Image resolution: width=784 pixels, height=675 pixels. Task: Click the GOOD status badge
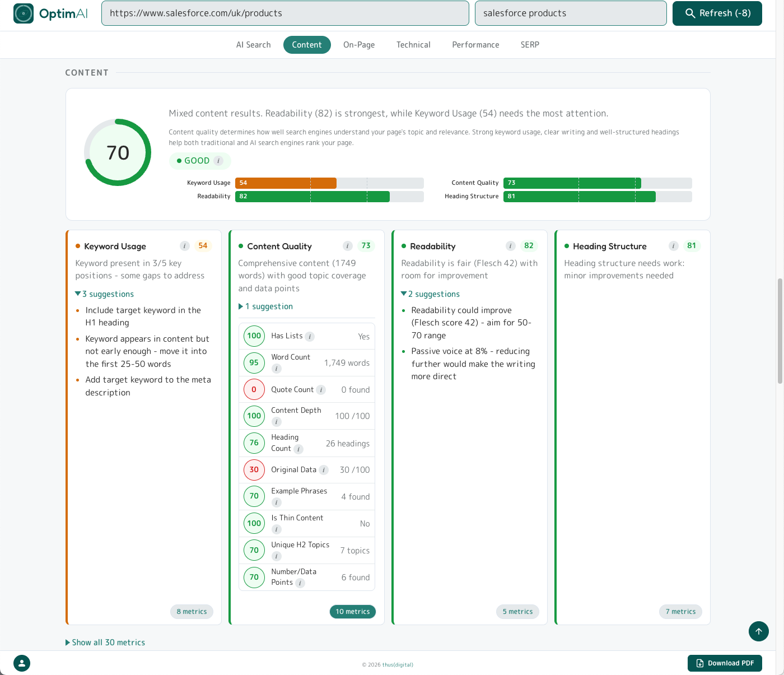200,161
